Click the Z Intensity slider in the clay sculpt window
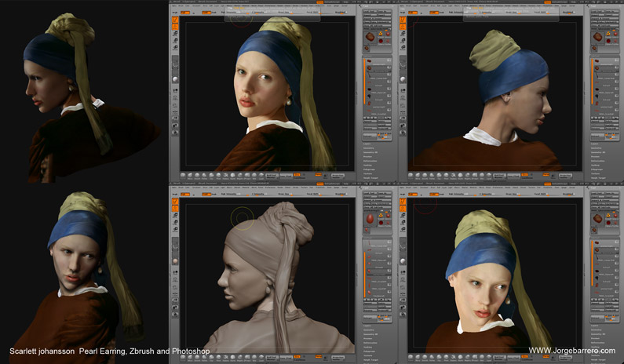Image resolution: width=624 pixels, height=364 pixels. tap(263, 194)
